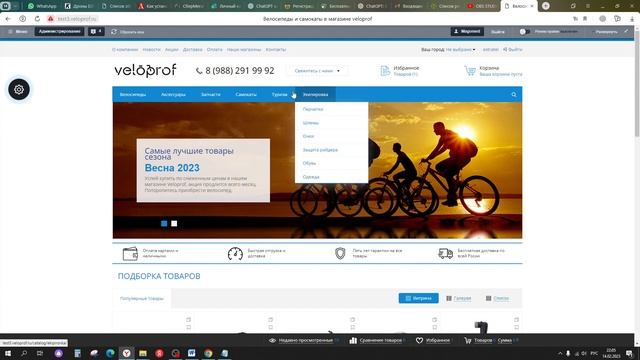The width and height of the screenshot is (640, 360).
Task: Click the cart icon in bottom bar
Action: pos(468,340)
